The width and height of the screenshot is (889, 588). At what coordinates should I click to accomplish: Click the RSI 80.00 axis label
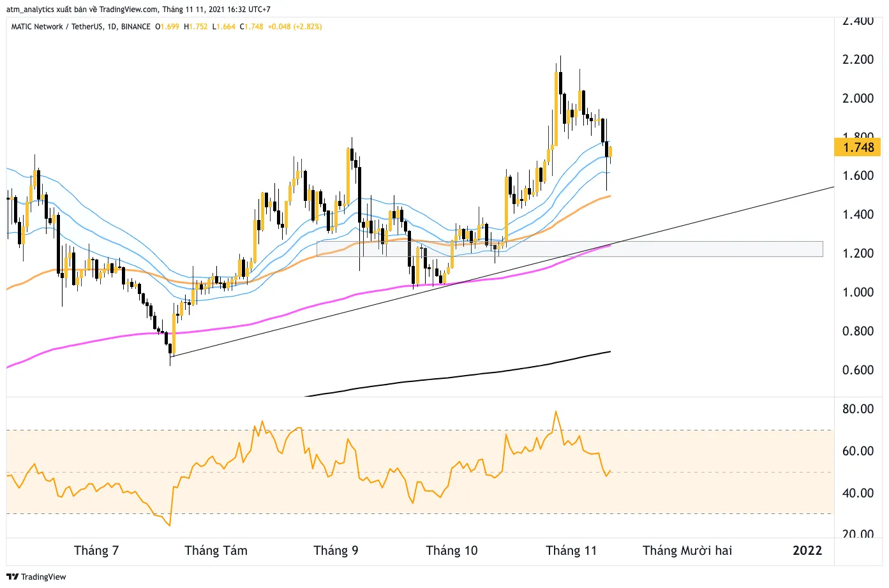858,409
